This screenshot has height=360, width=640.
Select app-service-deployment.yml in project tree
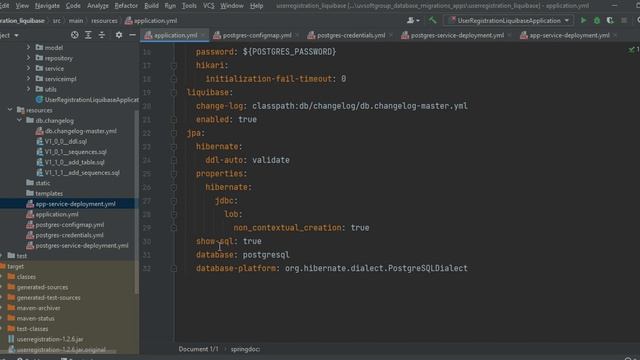pos(71,204)
